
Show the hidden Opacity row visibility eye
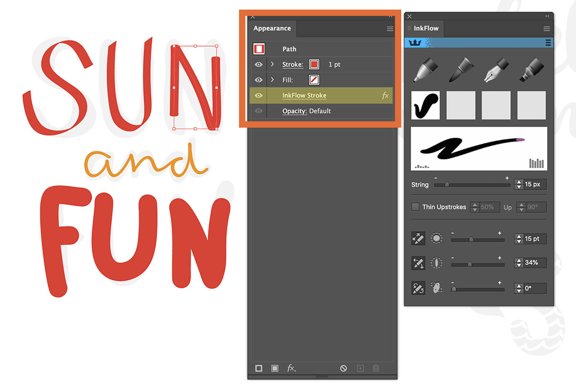pos(258,111)
